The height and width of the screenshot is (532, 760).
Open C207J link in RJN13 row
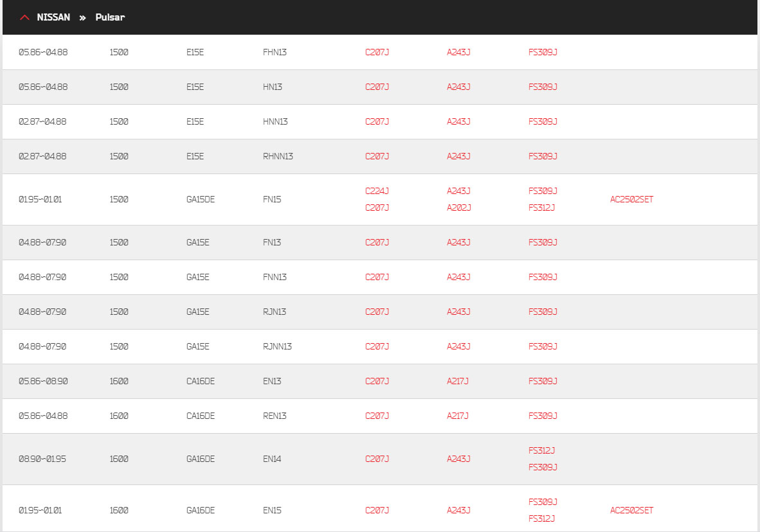[377, 312]
